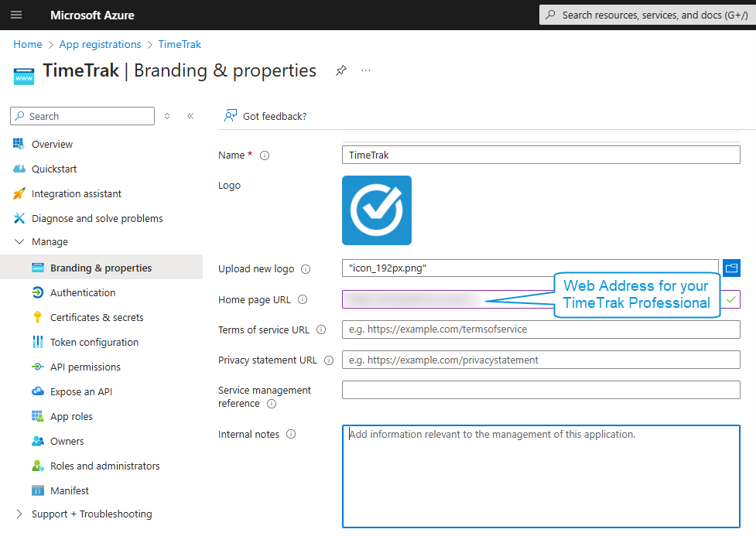Click the info icon beside Terms of service URL
Screen dimensions: 756x536
[x=321, y=329]
